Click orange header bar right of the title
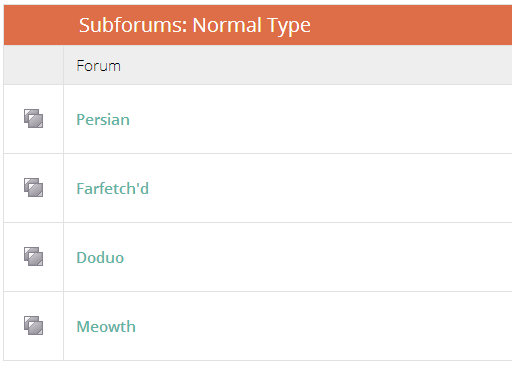 [x=412, y=25]
